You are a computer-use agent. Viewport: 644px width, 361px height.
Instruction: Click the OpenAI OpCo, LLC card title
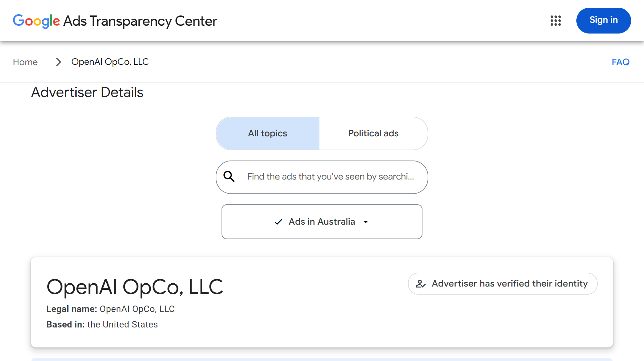pyautogui.click(x=135, y=287)
